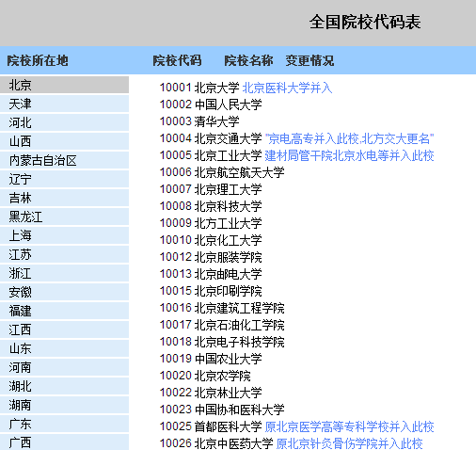Choose 辽宁 from the province list
The width and height of the screenshot is (476, 450).
click(64, 179)
